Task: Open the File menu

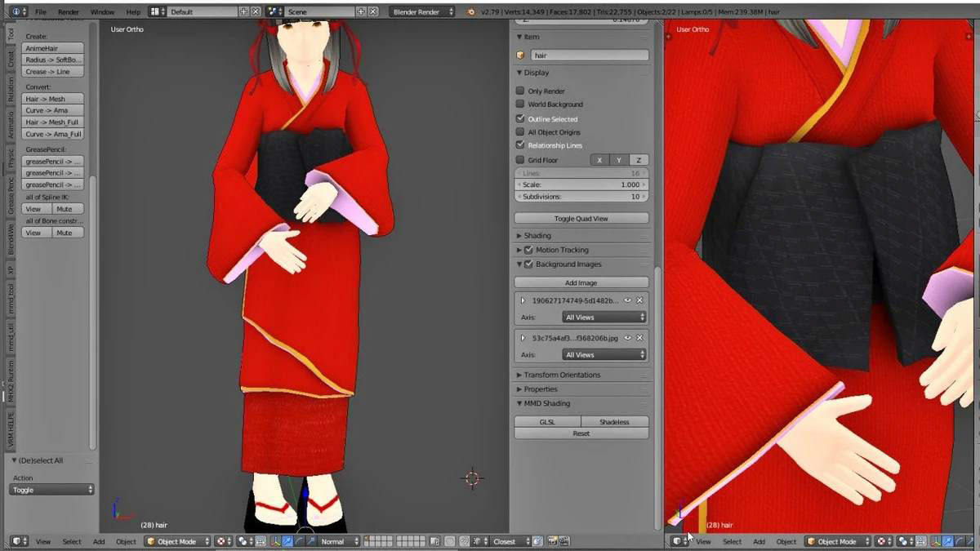Action: (x=41, y=12)
